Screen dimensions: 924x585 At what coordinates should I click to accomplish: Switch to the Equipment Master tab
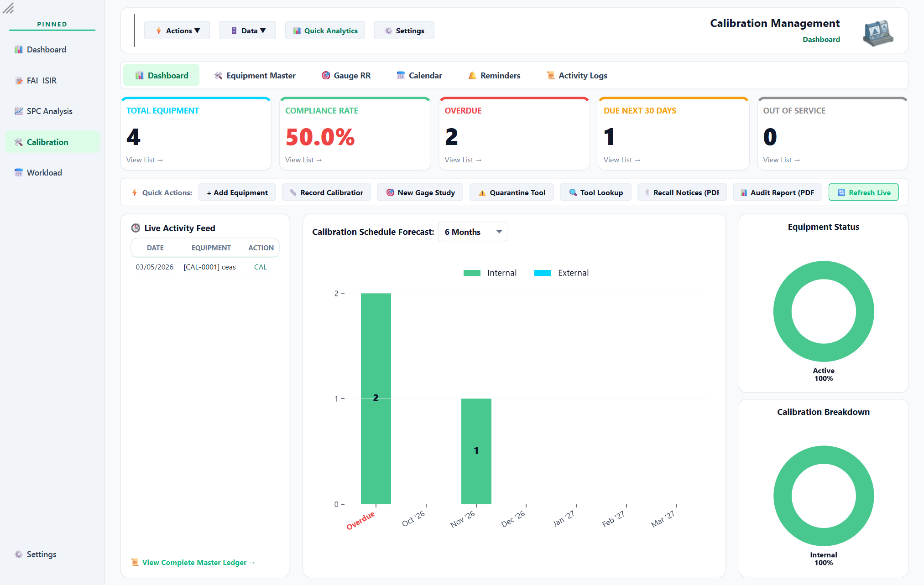[x=255, y=76]
